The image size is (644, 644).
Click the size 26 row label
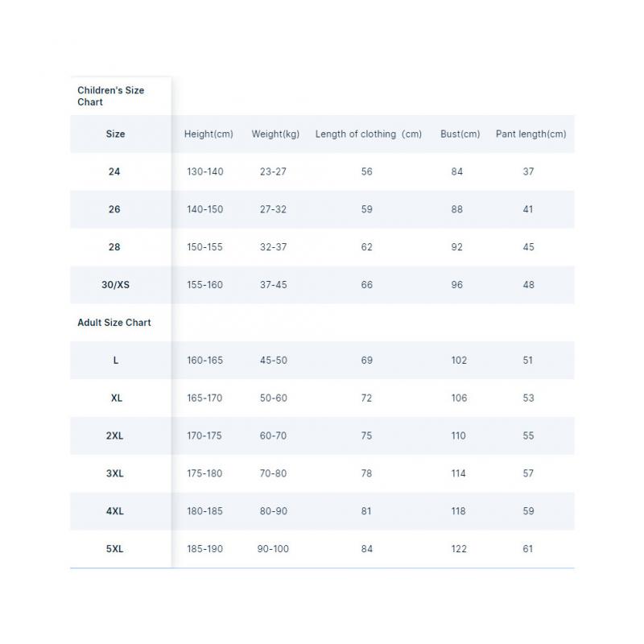(x=114, y=209)
